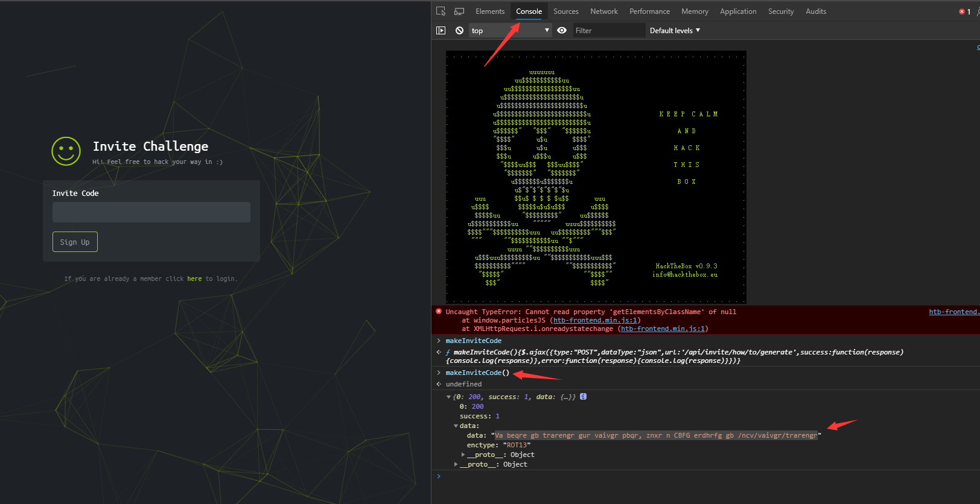Click the 'success: 1' property
Image resolution: width=980 pixels, height=504 pixels.
[x=480, y=416]
